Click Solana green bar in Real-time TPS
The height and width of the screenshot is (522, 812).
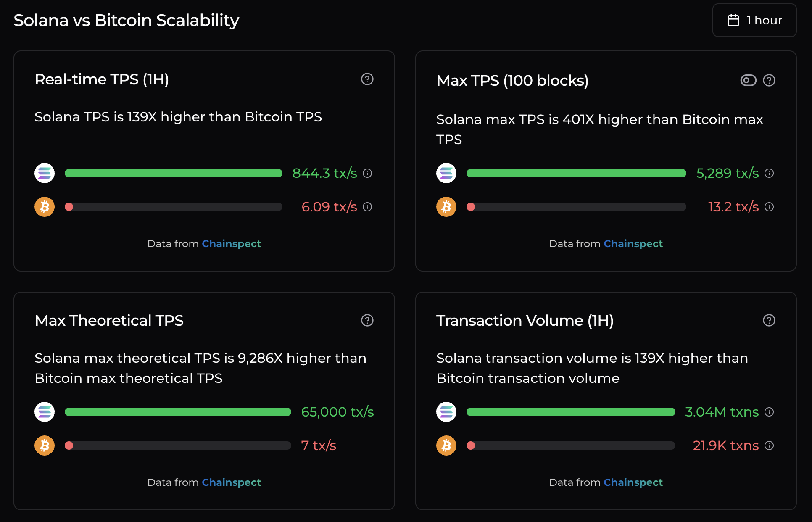pyautogui.click(x=173, y=173)
